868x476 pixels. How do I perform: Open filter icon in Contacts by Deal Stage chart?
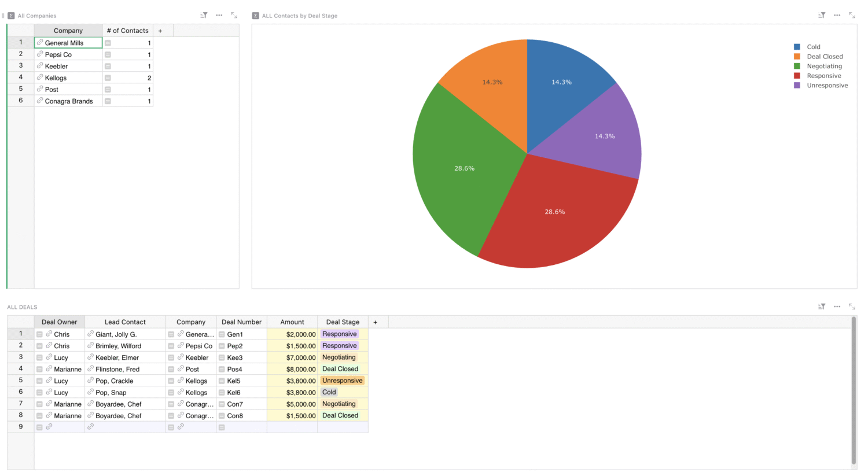(821, 16)
